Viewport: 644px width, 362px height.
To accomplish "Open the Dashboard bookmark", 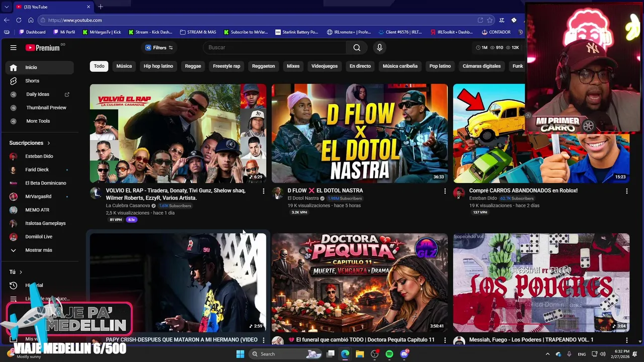I will click(32, 32).
